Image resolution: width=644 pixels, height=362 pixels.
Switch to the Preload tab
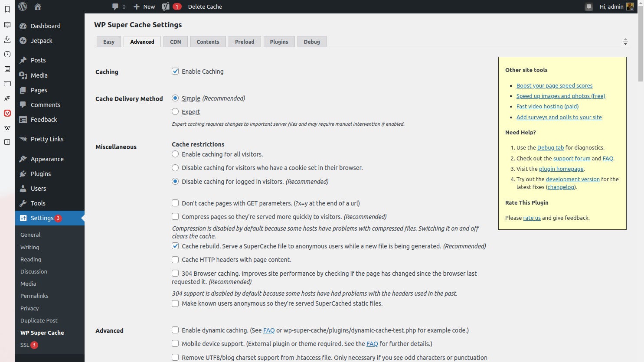pos(245,42)
